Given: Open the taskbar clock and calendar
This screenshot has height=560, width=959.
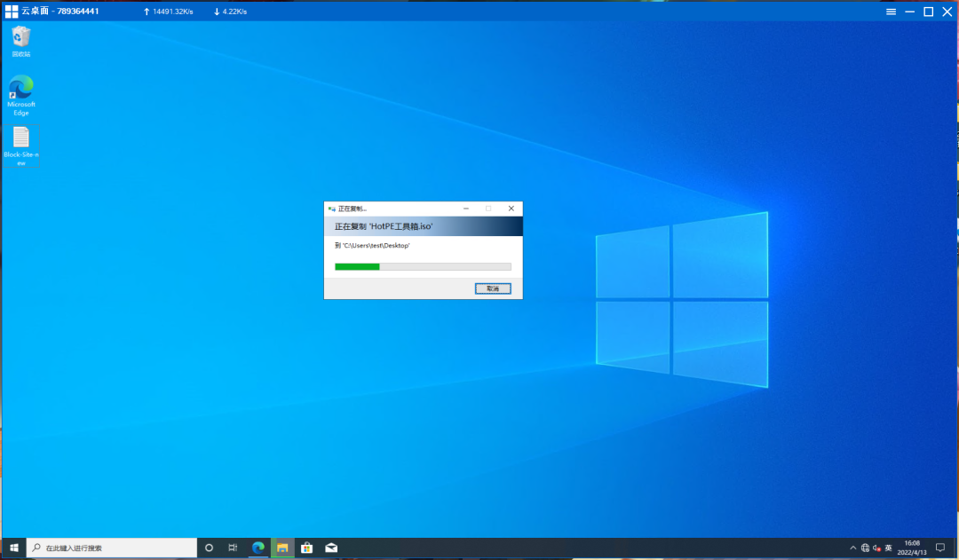Looking at the screenshot, I should coord(912,548).
